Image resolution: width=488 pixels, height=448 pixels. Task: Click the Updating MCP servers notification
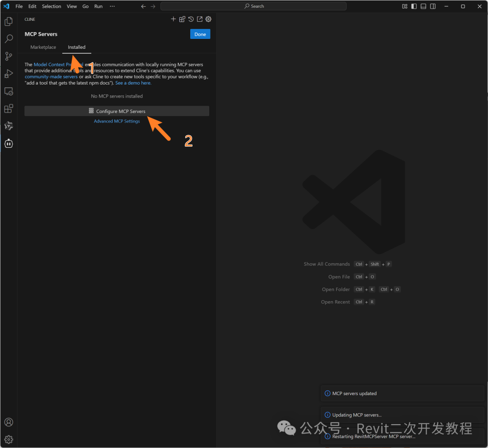coord(403,415)
